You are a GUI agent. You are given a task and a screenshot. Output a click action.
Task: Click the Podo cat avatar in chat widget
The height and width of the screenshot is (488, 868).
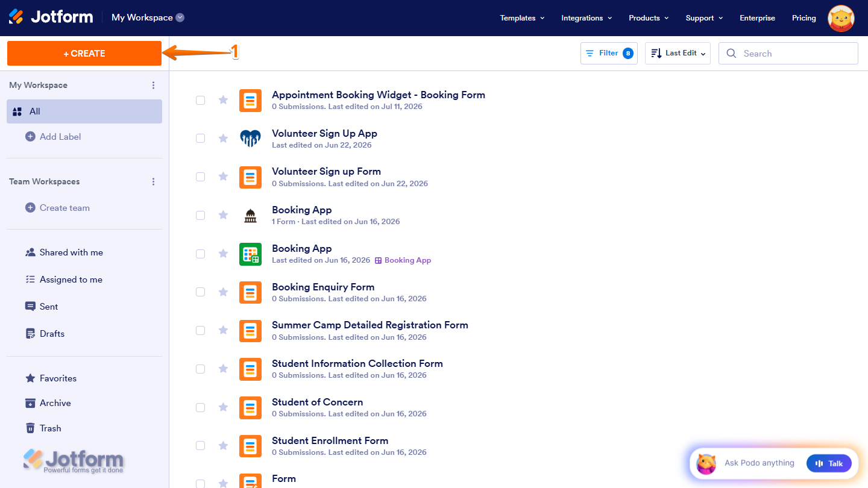coord(706,463)
